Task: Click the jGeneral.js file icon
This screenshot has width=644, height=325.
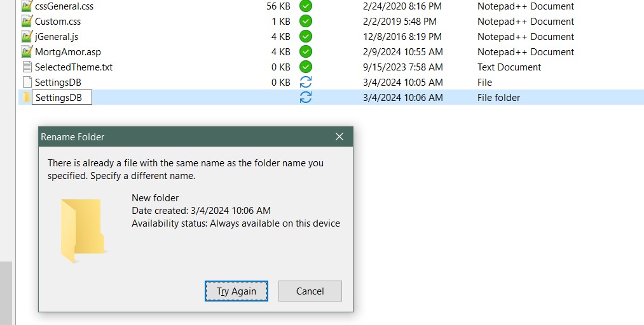Action: pyautogui.click(x=27, y=37)
